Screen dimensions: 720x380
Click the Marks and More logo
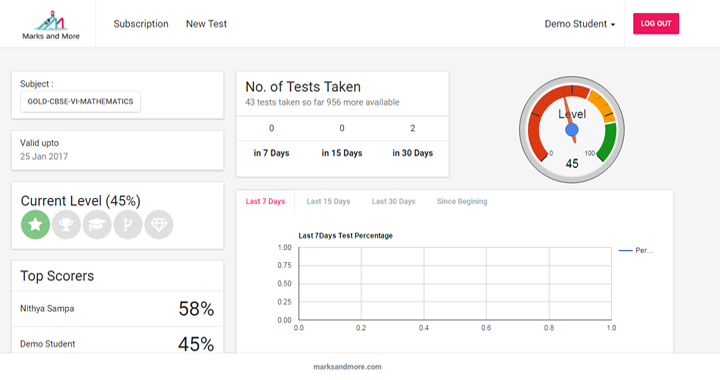click(x=51, y=25)
